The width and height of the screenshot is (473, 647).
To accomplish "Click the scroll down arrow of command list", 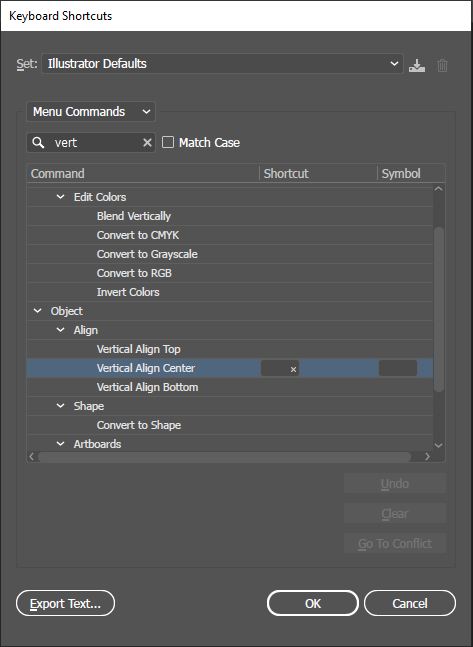I will [x=438, y=445].
